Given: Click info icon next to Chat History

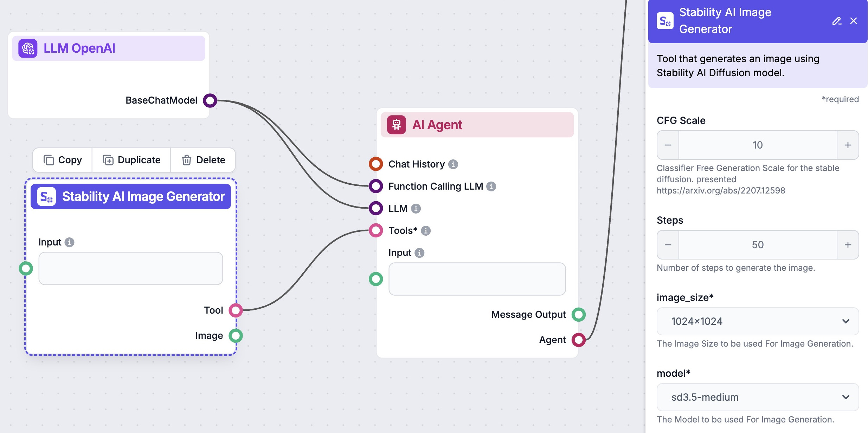Looking at the screenshot, I should coord(453,164).
